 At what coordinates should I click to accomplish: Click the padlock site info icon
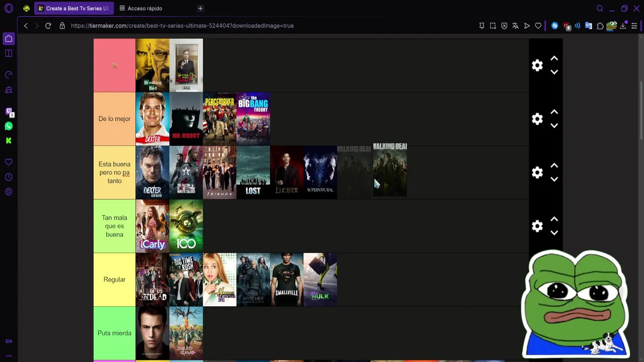point(62,26)
